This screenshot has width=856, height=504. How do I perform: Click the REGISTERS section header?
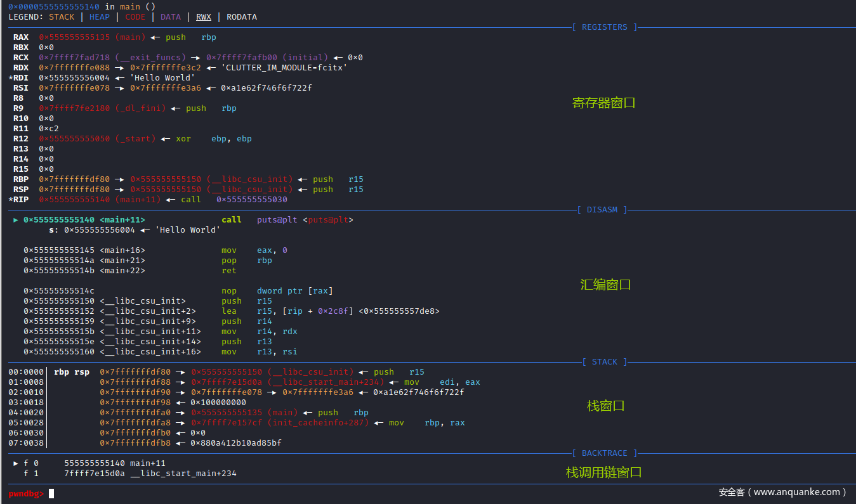[604, 27]
